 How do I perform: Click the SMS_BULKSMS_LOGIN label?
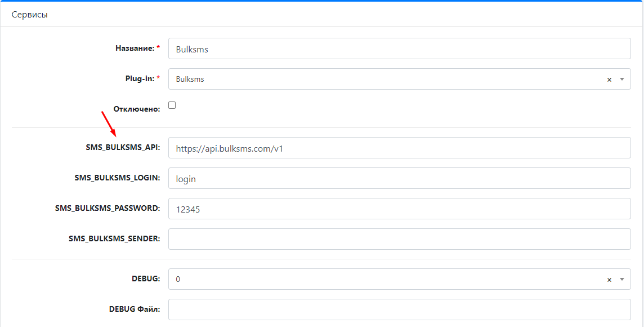click(x=118, y=178)
